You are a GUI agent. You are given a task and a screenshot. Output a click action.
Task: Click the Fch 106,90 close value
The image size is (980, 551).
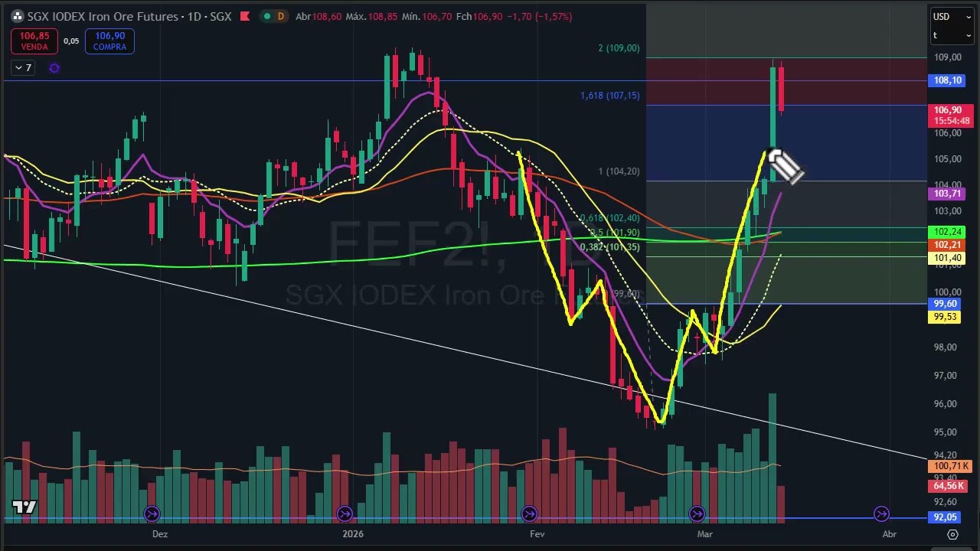tap(479, 16)
